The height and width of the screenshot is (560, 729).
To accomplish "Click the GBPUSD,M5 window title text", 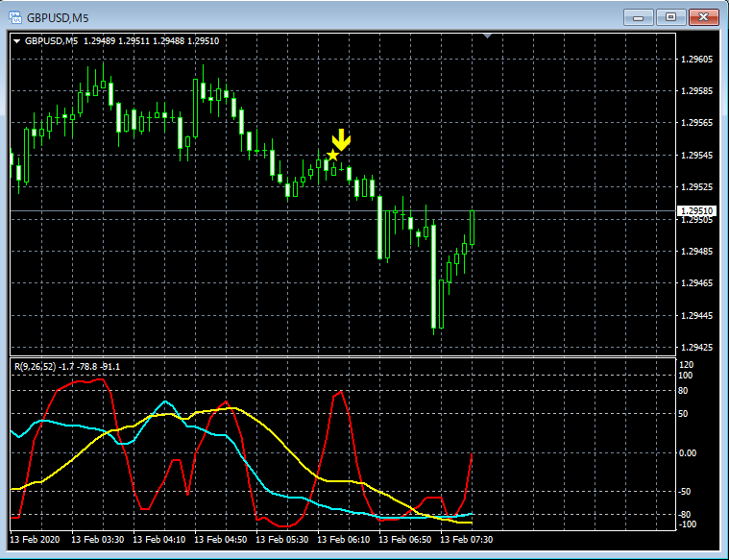I will click(x=58, y=18).
